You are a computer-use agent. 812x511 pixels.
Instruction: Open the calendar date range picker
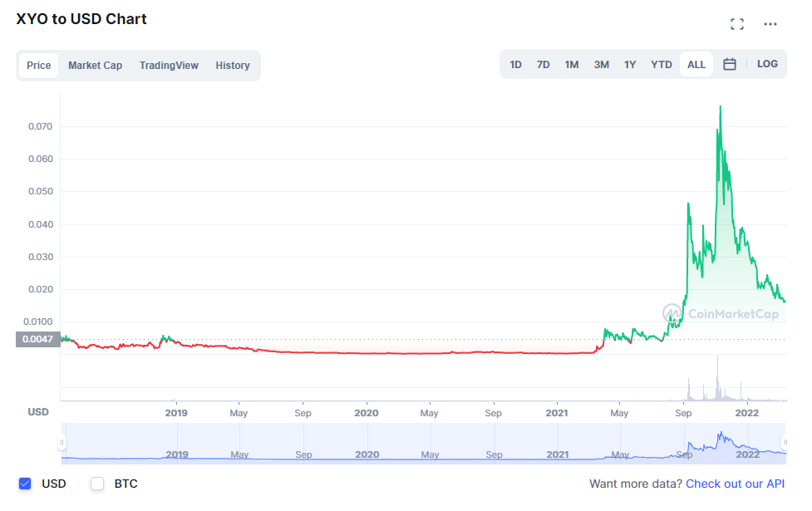[x=730, y=64]
